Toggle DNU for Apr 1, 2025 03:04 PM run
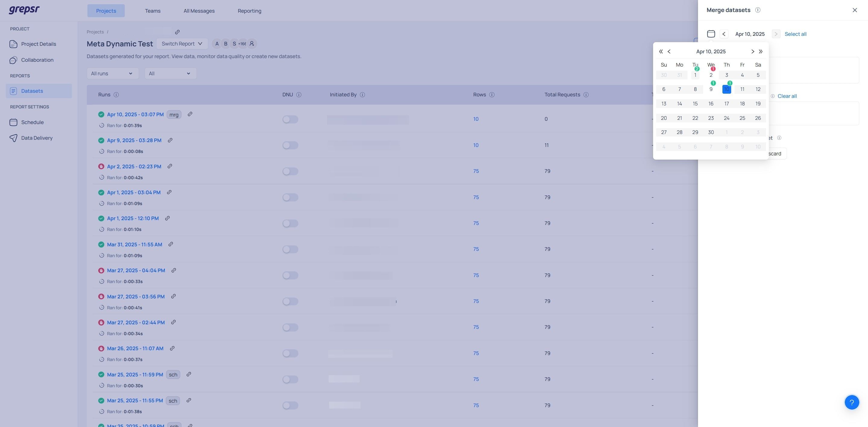The width and height of the screenshot is (868, 427). tap(290, 197)
